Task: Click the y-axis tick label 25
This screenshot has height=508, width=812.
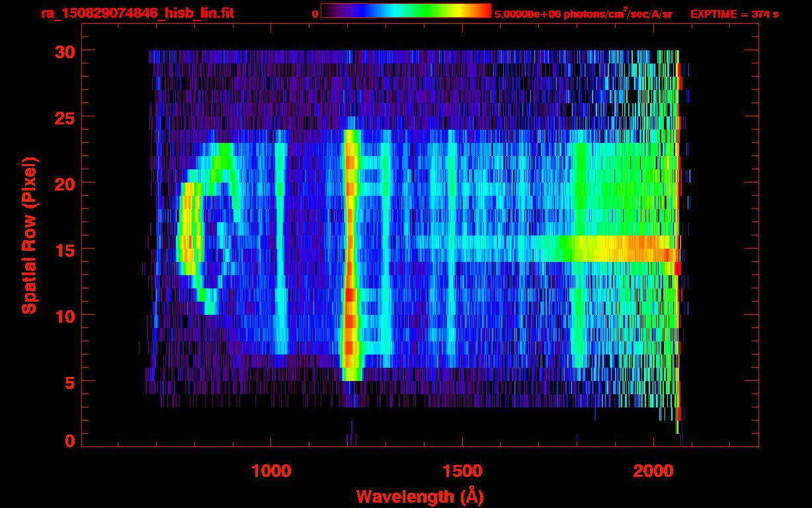Action: [65, 117]
